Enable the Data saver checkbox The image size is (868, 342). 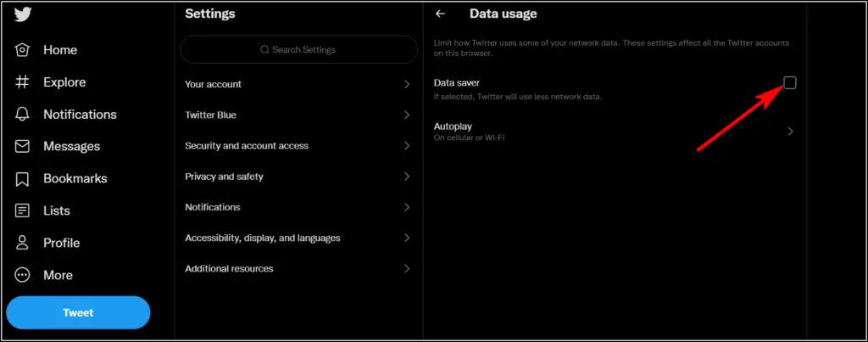click(790, 82)
